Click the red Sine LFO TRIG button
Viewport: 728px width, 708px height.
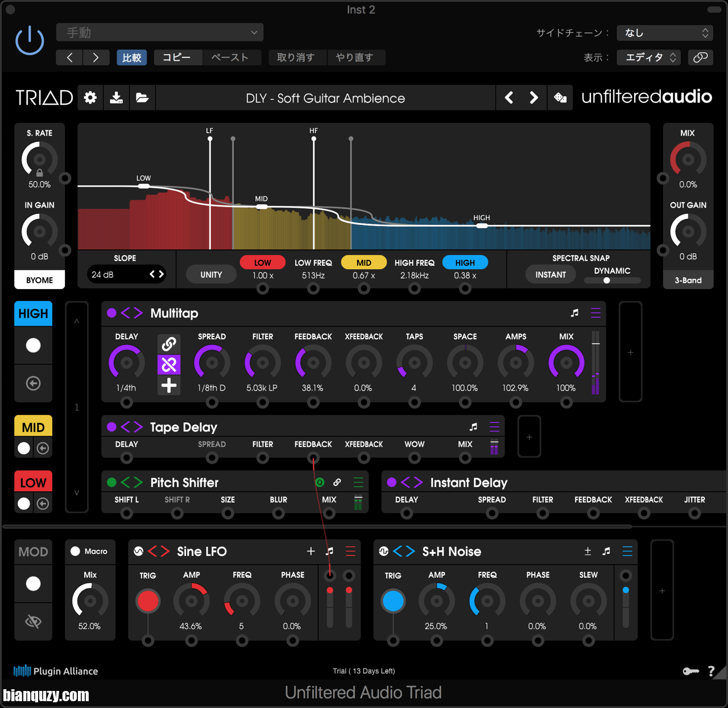[x=148, y=601]
